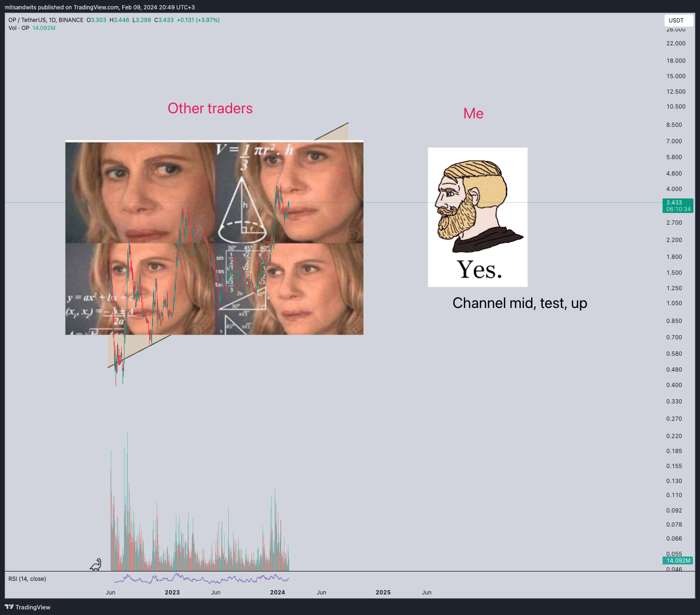Click the Vol · OP indicator label

pos(19,28)
